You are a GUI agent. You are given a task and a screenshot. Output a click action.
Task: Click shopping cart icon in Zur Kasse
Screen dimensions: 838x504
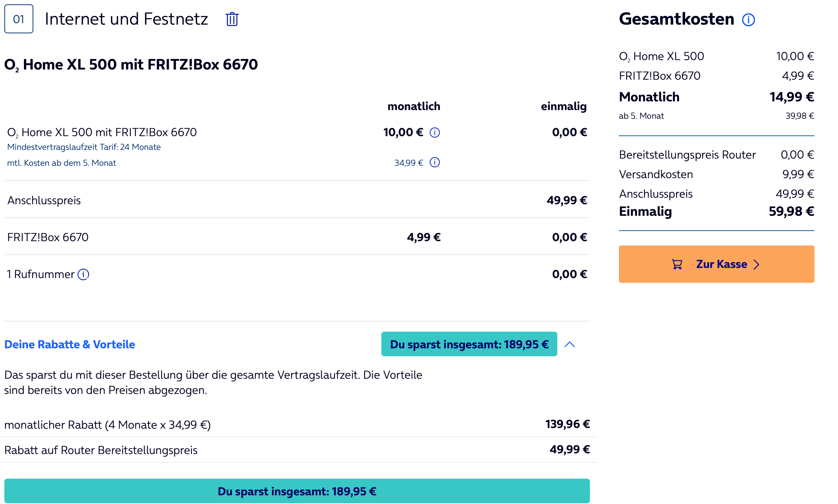(677, 264)
